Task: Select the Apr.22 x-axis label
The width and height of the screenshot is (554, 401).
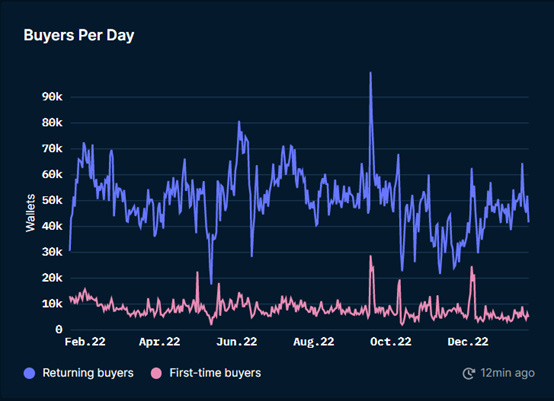Action: point(160,342)
